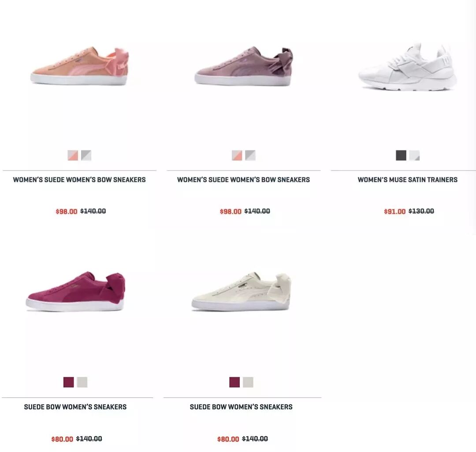
Task: Choose light gray swatch under cream suede sneaker
Action: coord(248,382)
